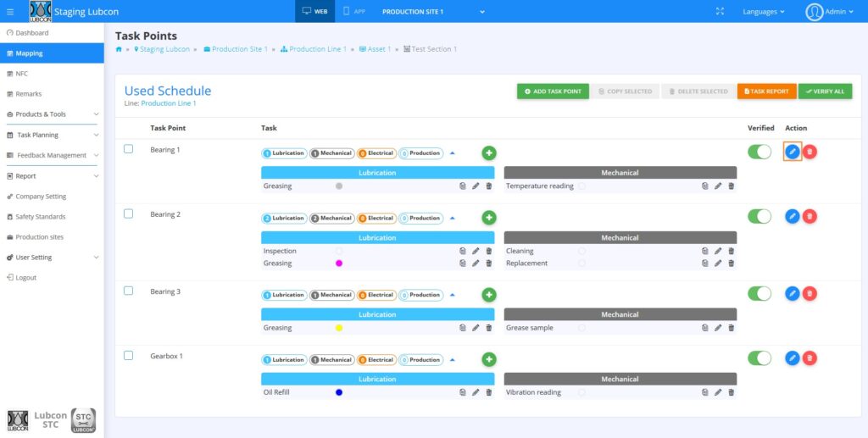Image resolution: width=868 pixels, height=438 pixels.
Task: Tick the Bearing 1 checkbox
Action: (x=129, y=149)
